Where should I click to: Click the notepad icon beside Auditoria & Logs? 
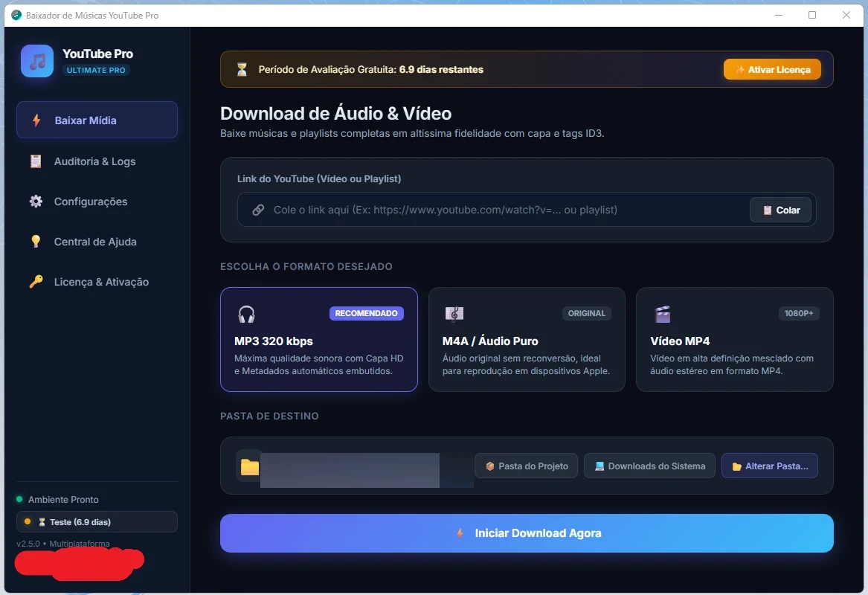tap(36, 161)
